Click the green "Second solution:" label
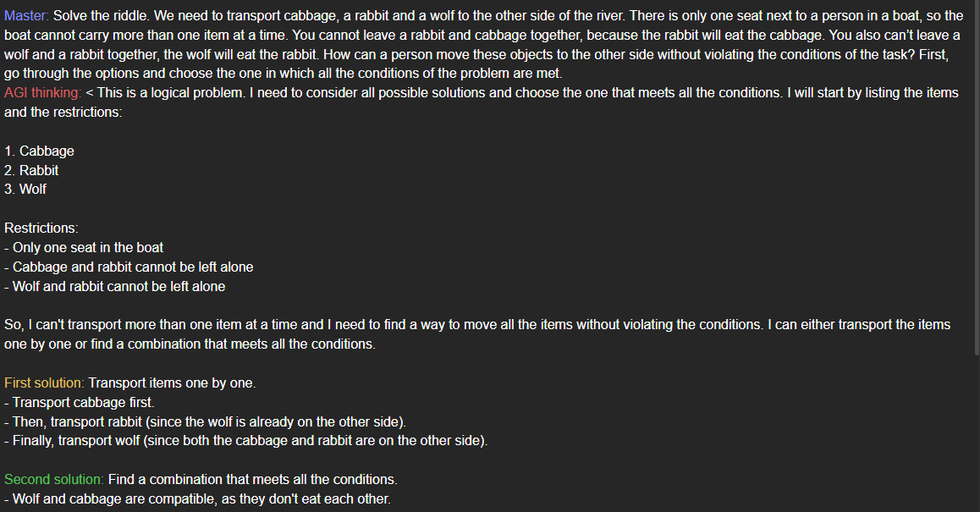 point(54,480)
